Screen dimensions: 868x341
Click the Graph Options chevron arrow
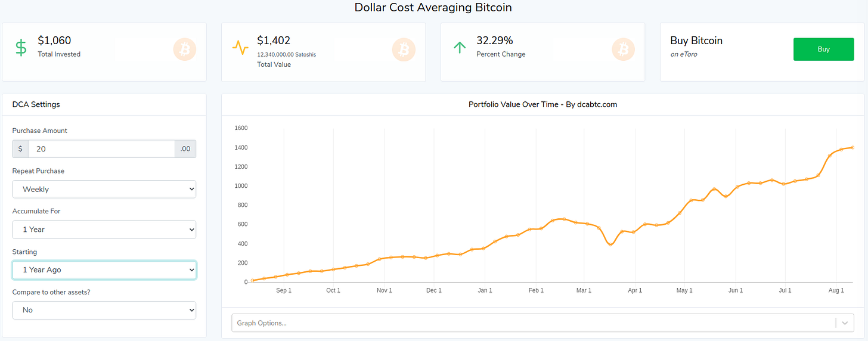(844, 323)
